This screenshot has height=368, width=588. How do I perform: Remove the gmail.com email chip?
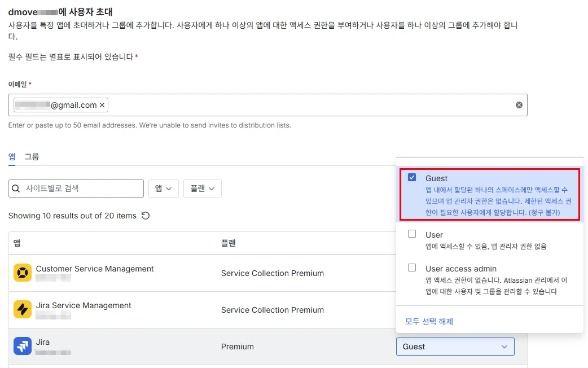pyautogui.click(x=102, y=105)
